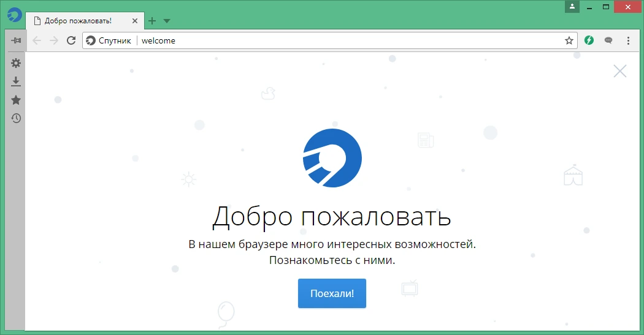This screenshot has height=335, width=644.
Task: Reload the current page
Action: [x=71, y=40]
